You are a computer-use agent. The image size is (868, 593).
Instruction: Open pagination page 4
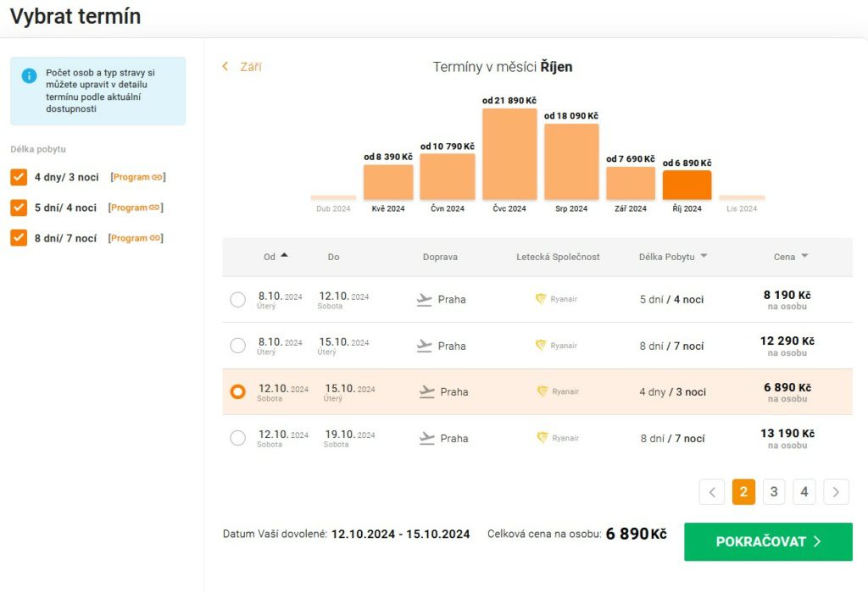pos(804,492)
